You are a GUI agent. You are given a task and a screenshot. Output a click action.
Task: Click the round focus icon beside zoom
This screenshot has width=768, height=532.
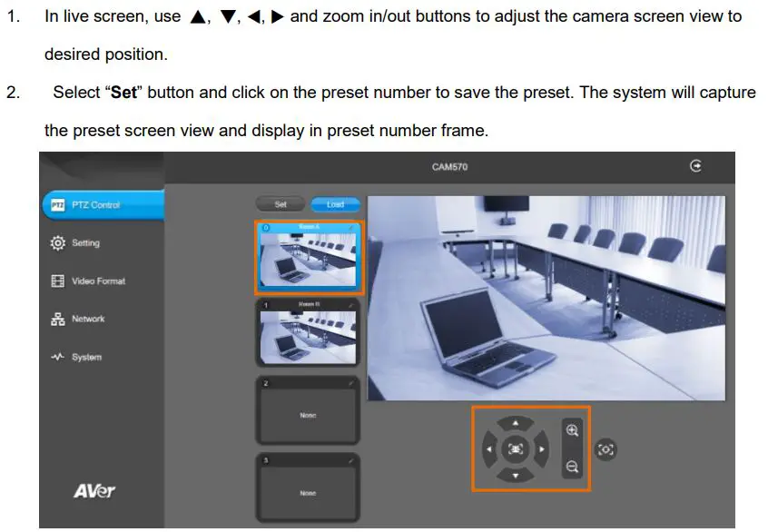point(606,449)
